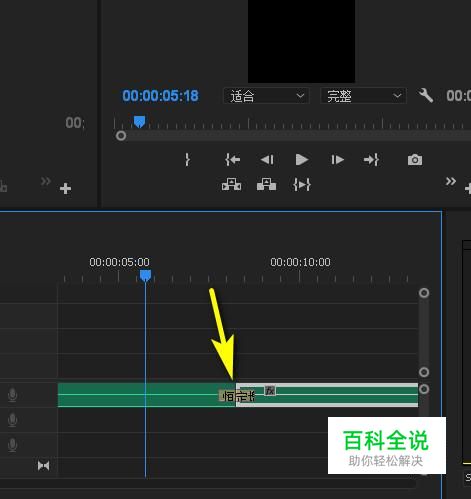471x499 pixels.
Task: Toggle second audio track voice-over microphone
Action: [12, 420]
